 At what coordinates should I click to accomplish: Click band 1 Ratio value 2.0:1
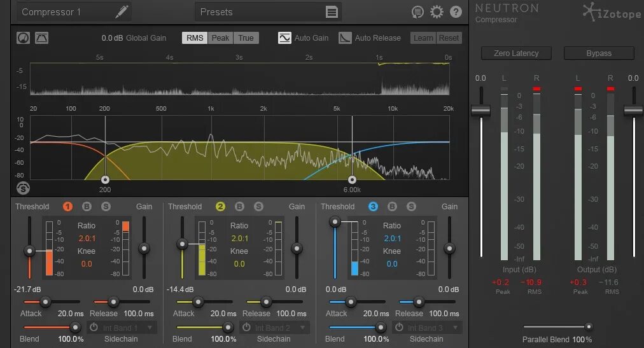click(x=87, y=239)
